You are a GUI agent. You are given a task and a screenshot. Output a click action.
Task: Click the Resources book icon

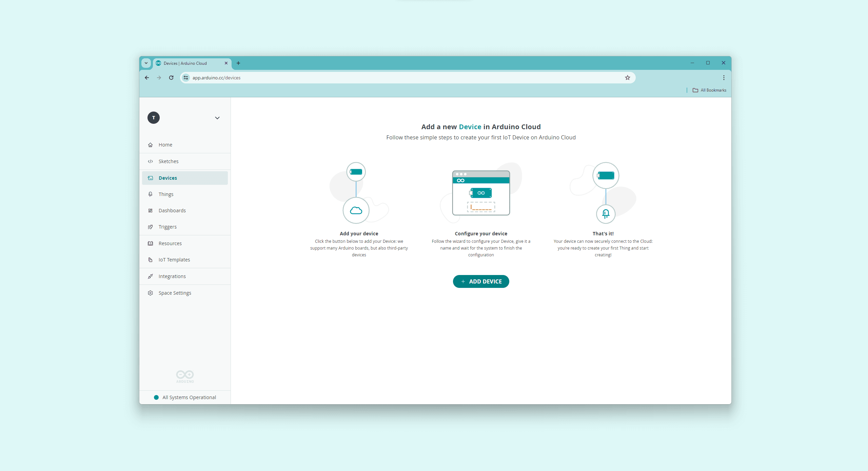point(150,243)
